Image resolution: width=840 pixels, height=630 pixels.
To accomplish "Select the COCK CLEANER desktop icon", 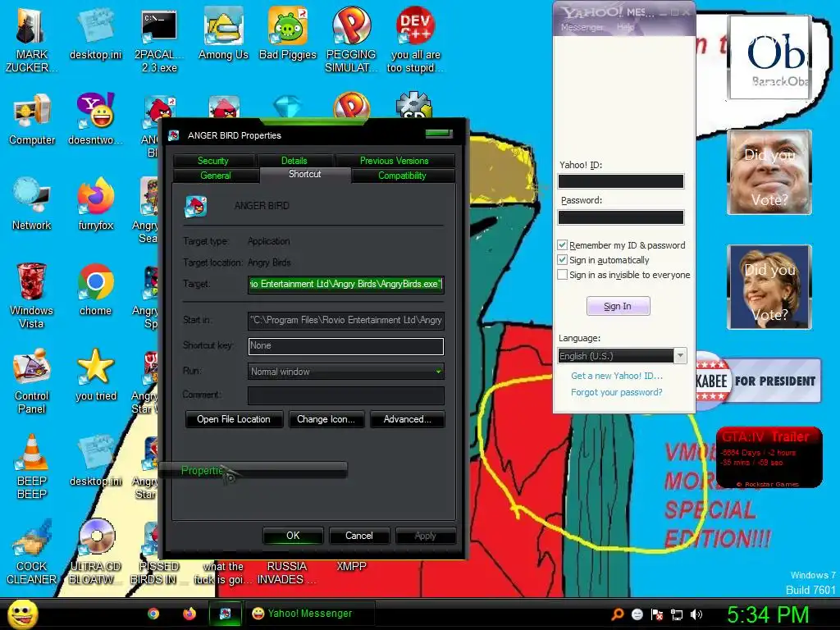I will click(32, 551).
